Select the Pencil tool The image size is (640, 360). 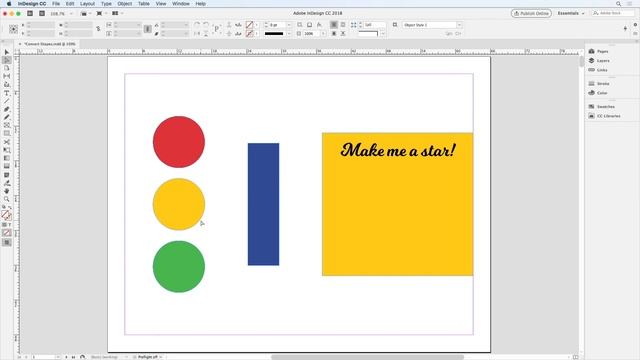click(x=7, y=117)
